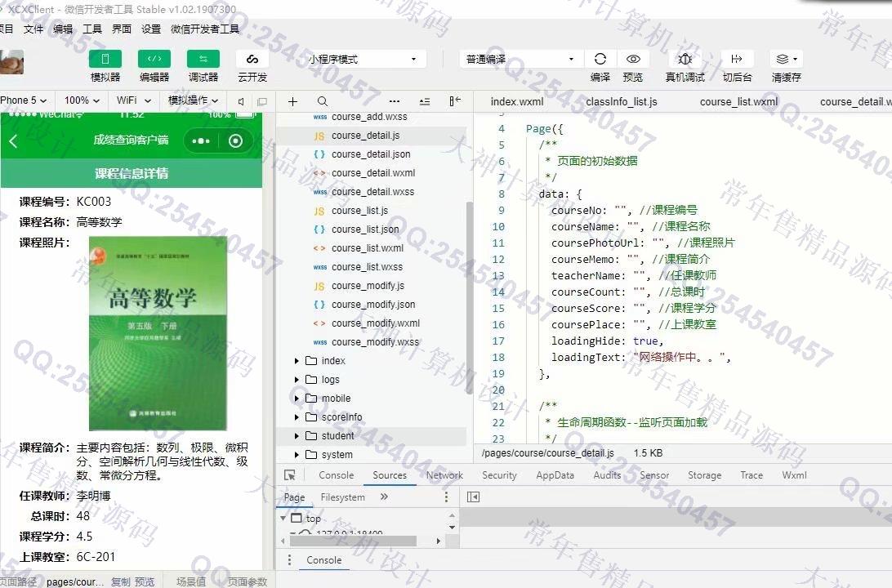892x588 pixels.
Task: Expand the scoreInfo folder
Action: (x=297, y=417)
